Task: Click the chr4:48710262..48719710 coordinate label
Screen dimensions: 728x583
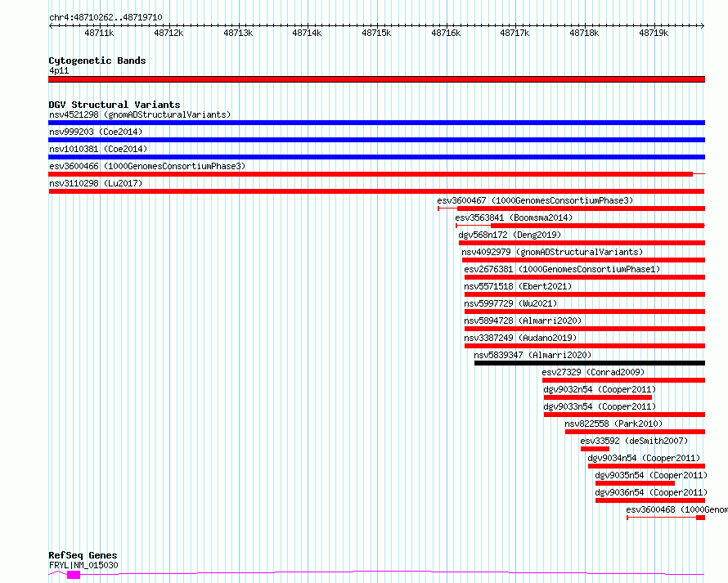Action: pos(106,18)
